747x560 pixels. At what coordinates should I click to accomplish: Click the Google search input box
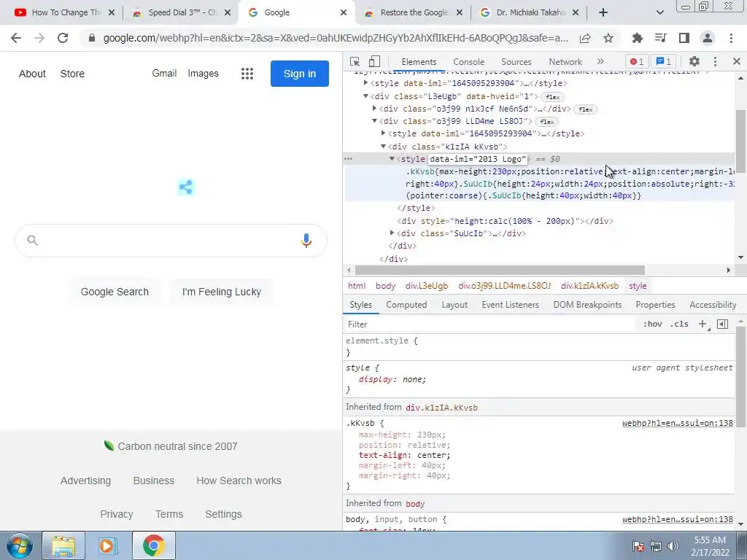pos(171,241)
